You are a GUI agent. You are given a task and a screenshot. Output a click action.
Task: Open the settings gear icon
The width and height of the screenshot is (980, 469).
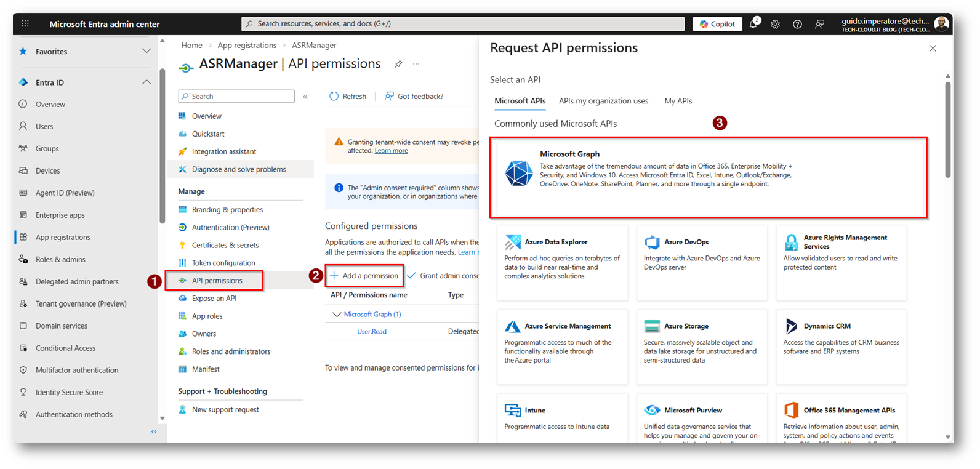tap(775, 24)
